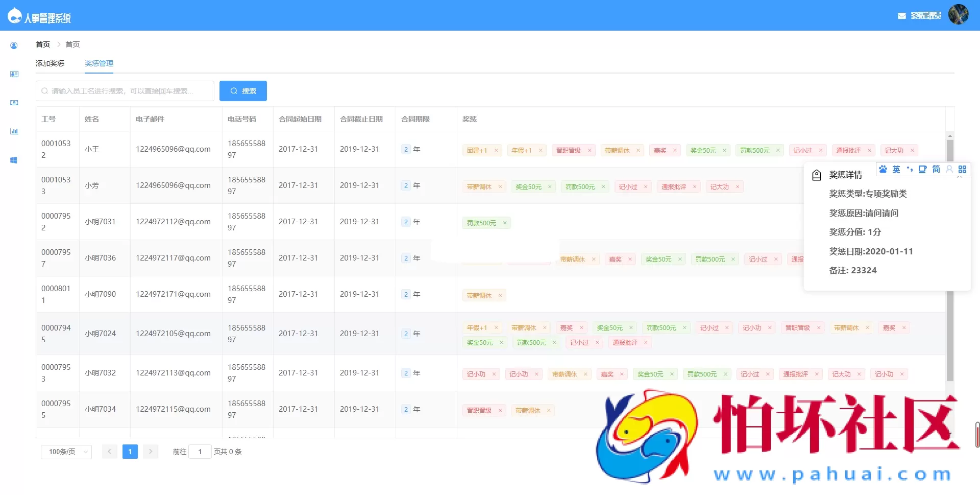
Task: Open the 100条/页 page size dropdown
Action: pos(66,452)
